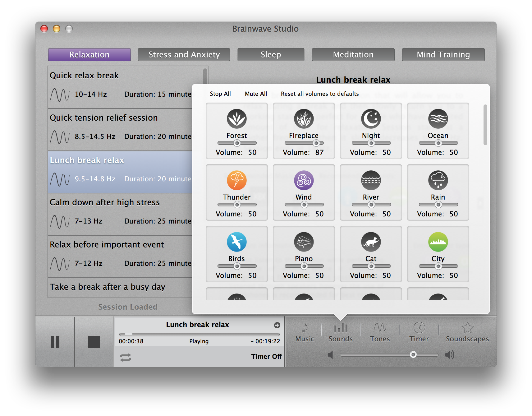Click the low-volume speaker icon

click(331, 355)
